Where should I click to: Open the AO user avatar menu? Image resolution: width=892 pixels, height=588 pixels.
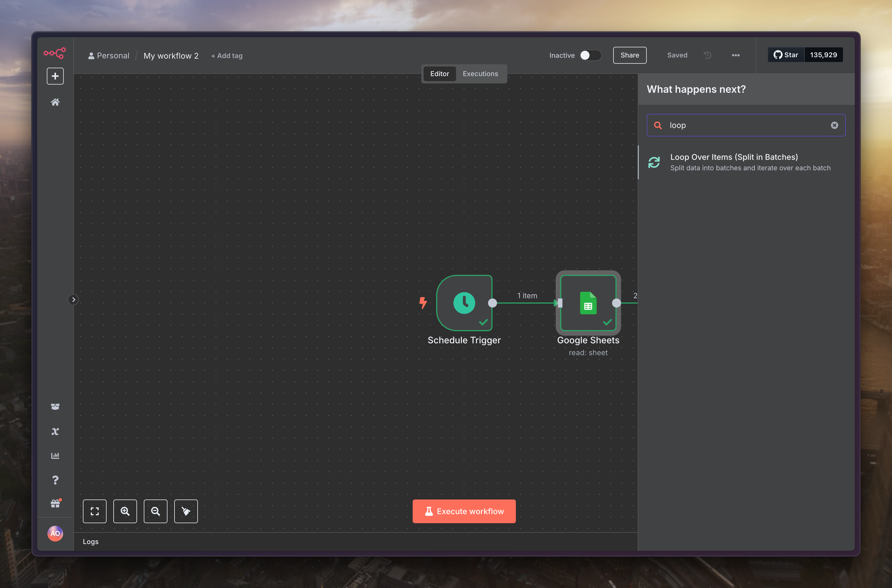pyautogui.click(x=55, y=533)
